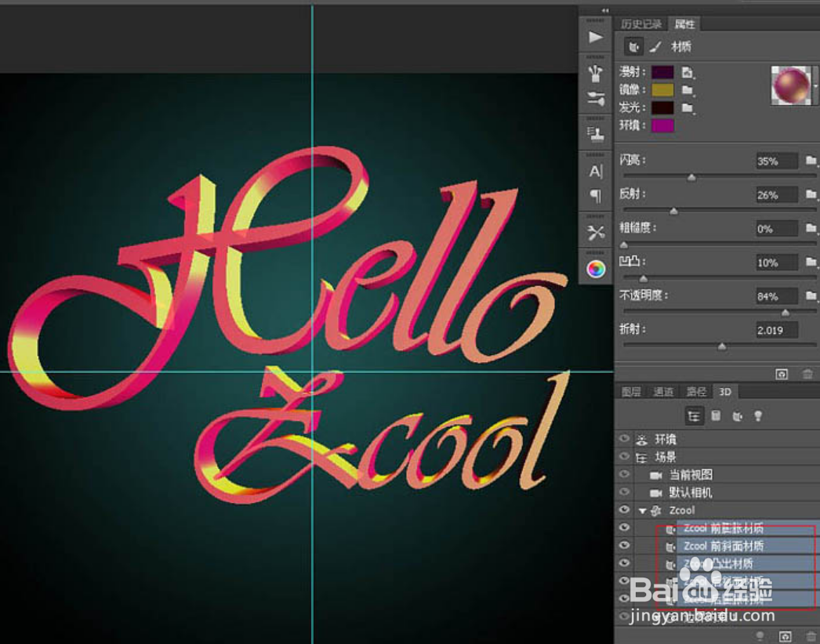Click render icon at 3D panel bottom
The height and width of the screenshot is (644, 820).
(x=785, y=636)
